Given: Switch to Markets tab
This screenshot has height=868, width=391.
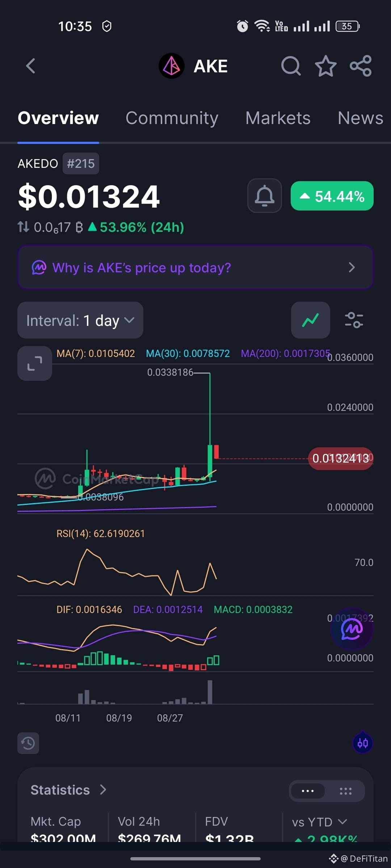Looking at the screenshot, I should 278,118.
